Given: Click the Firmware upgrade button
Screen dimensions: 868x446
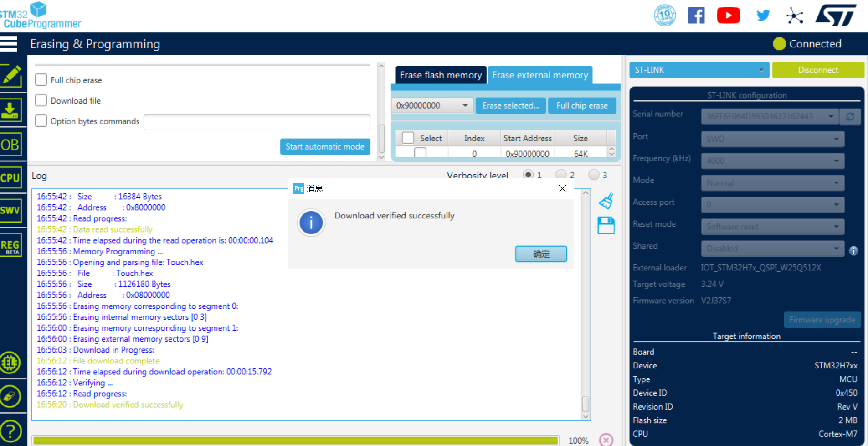Looking at the screenshot, I should 822,320.
